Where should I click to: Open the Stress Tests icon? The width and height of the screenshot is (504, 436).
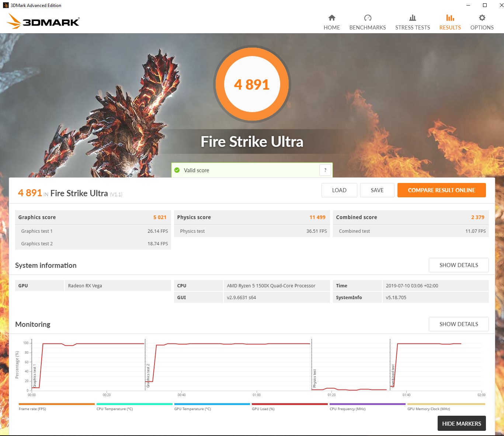pos(413,18)
